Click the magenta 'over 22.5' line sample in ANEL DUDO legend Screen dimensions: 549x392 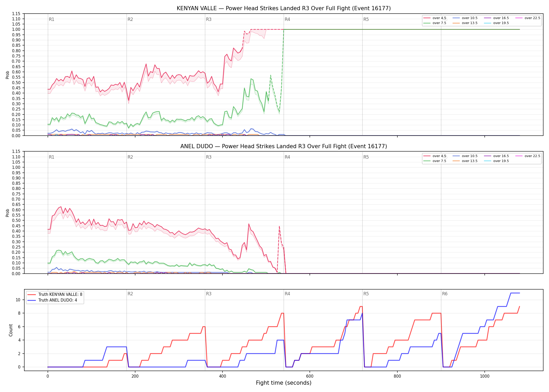[x=519, y=156]
